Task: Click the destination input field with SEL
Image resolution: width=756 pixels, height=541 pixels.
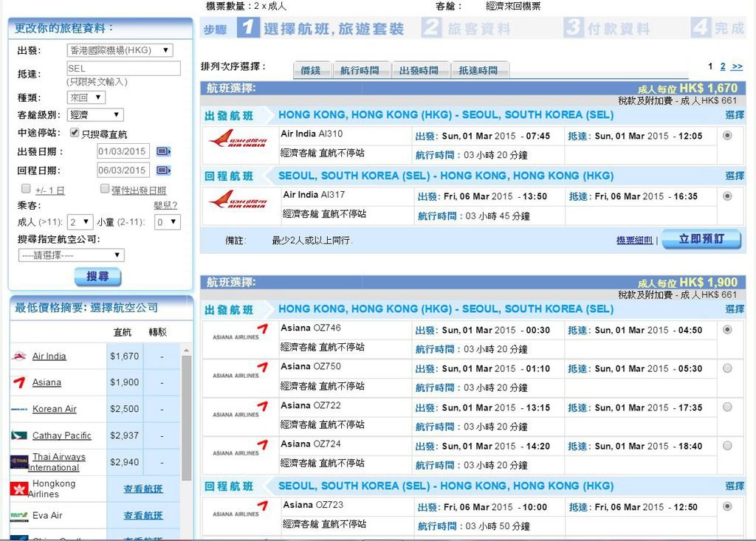Action: 123,68
